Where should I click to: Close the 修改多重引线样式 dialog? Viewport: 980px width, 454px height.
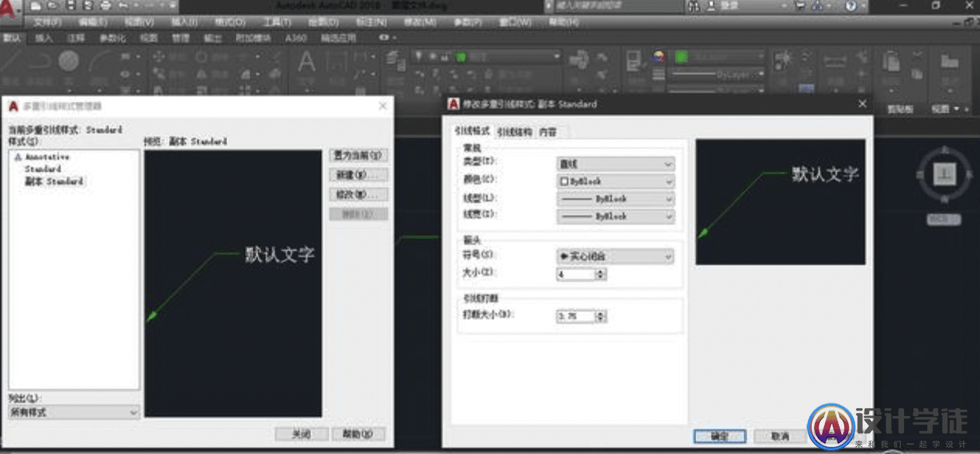tap(862, 103)
